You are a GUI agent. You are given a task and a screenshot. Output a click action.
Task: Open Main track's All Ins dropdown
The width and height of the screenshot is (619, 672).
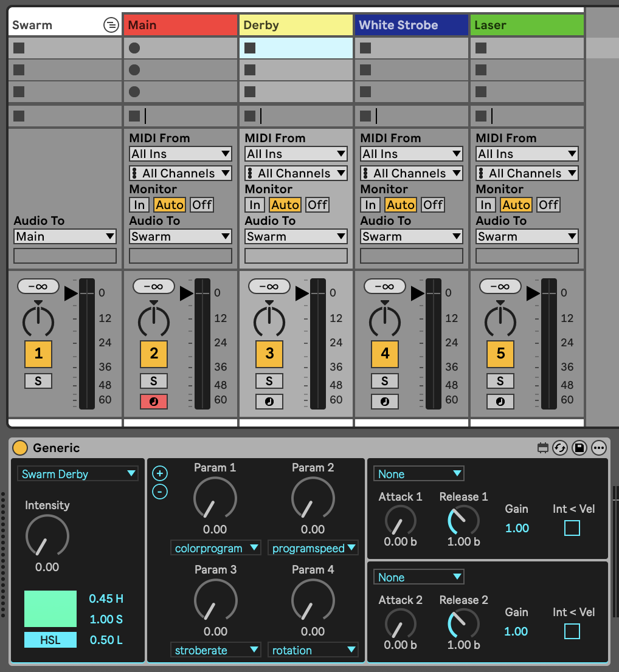tap(181, 154)
